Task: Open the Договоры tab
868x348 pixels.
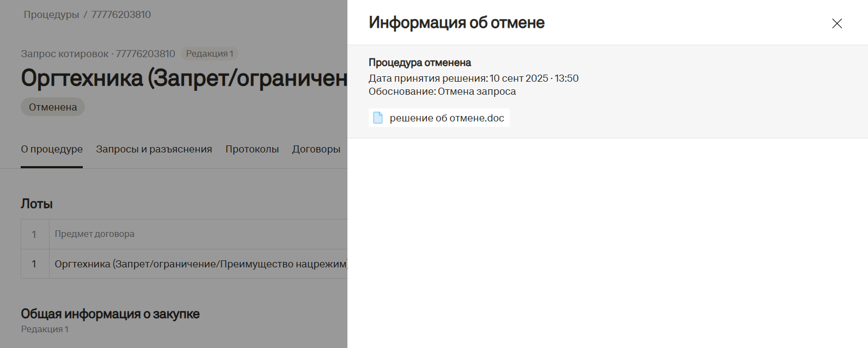Action: click(316, 149)
